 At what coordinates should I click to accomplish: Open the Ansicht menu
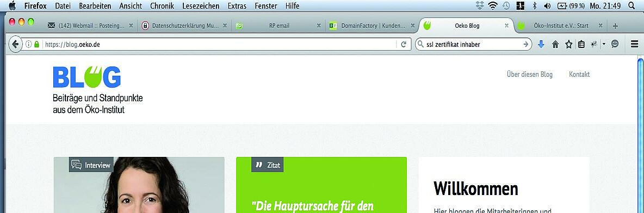tap(131, 6)
